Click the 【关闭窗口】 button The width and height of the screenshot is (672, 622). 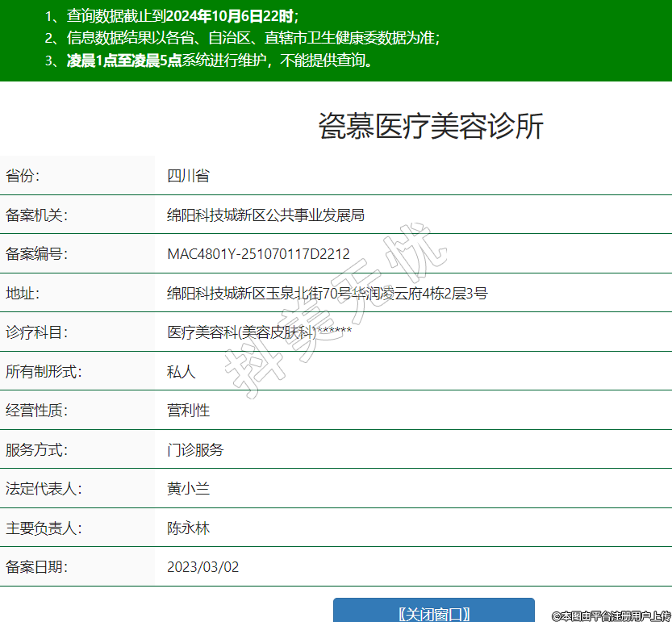coord(434,612)
